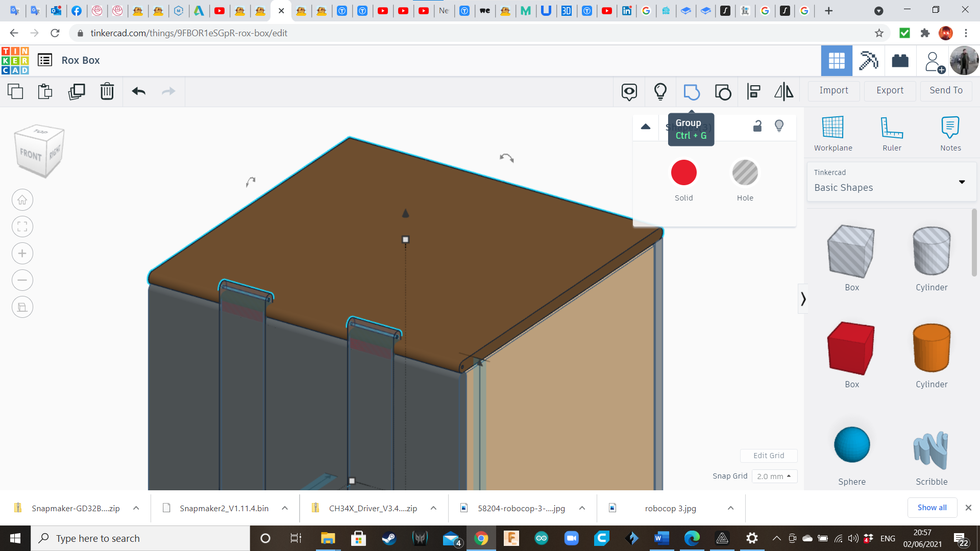Image resolution: width=980 pixels, height=551 pixels.
Task: Collapse the shape inspector panel arrow
Action: (x=646, y=127)
